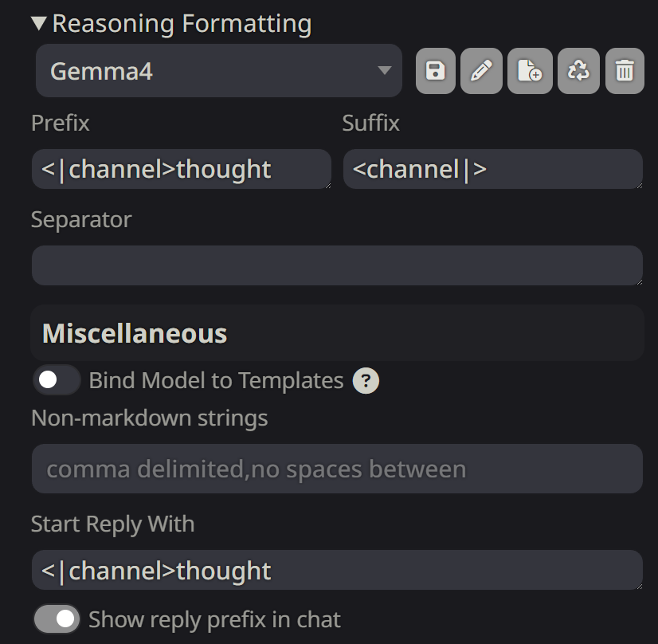The image size is (658, 644).
Task: Delete the reasoning template with trash icon
Action: point(625,72)
